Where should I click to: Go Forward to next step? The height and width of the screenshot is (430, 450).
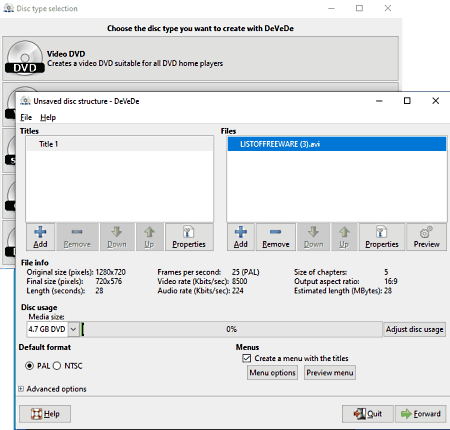[x=421, y=414]
